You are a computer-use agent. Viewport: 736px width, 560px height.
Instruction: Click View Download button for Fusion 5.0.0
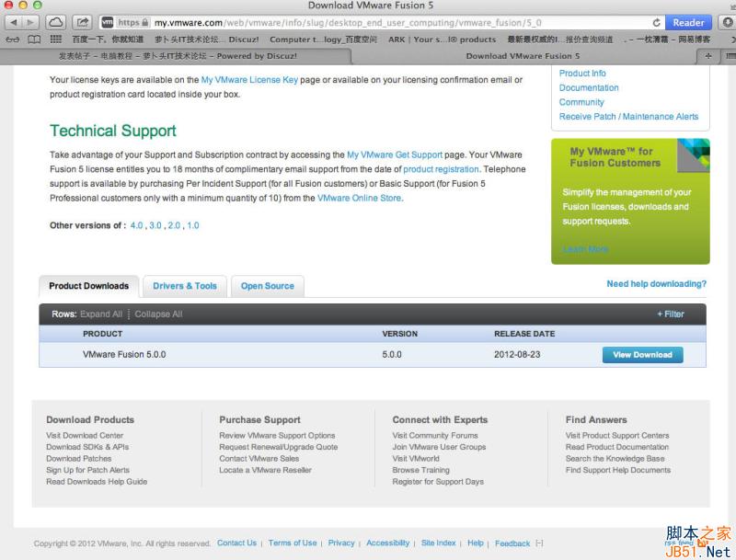tap(642, 355)
